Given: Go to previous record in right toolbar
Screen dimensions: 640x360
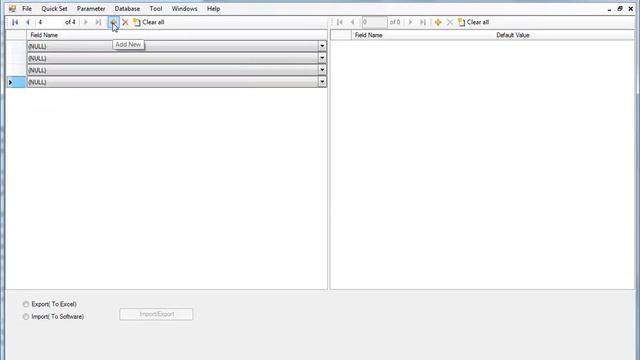Looking at the screenshot, I should 352,22.
